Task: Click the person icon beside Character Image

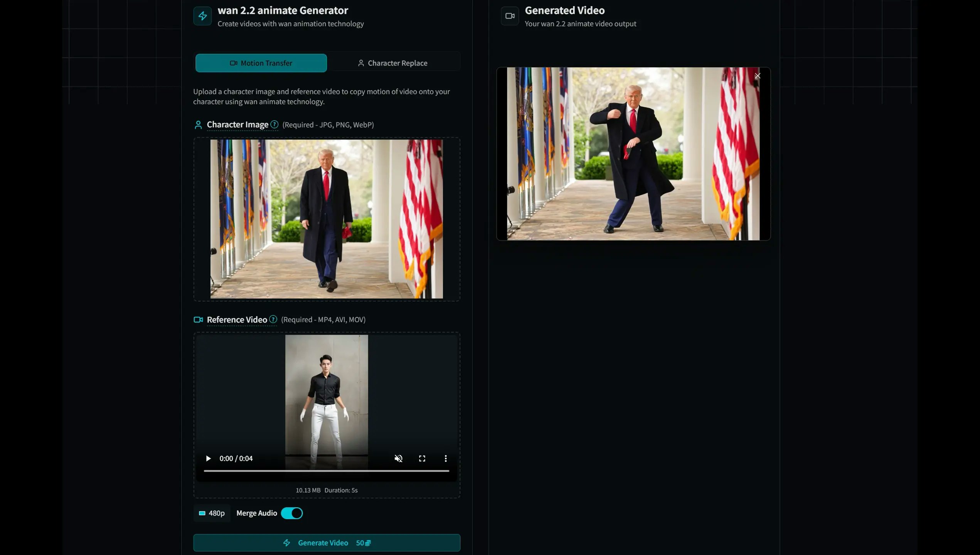Action: (x=198, y=125)
